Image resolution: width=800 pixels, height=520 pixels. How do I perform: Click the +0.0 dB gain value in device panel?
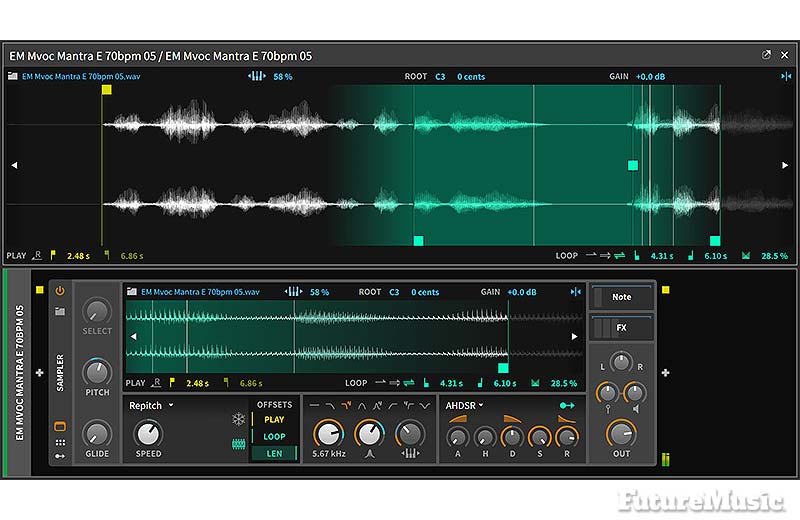pyautogui.click(x=521, y=292)
